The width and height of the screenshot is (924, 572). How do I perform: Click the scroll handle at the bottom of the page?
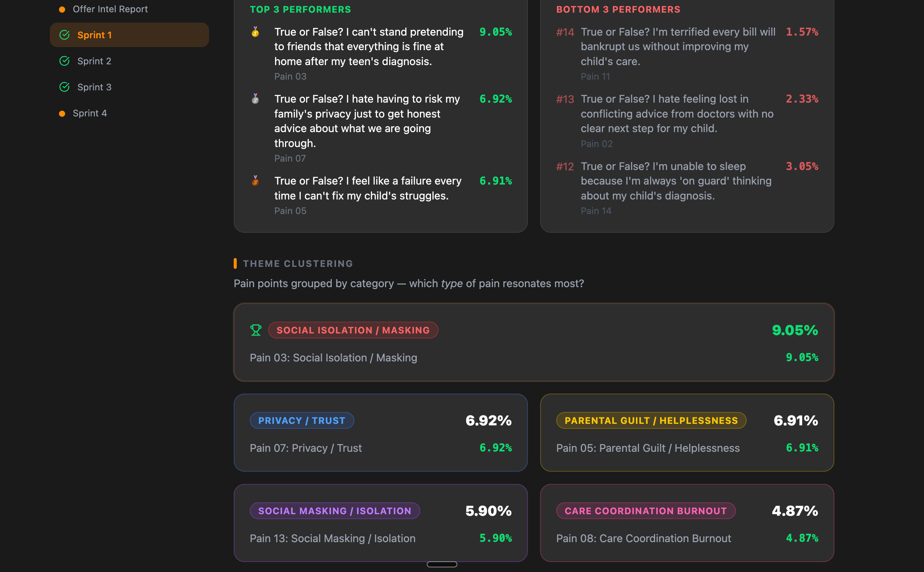pos(442,564)
